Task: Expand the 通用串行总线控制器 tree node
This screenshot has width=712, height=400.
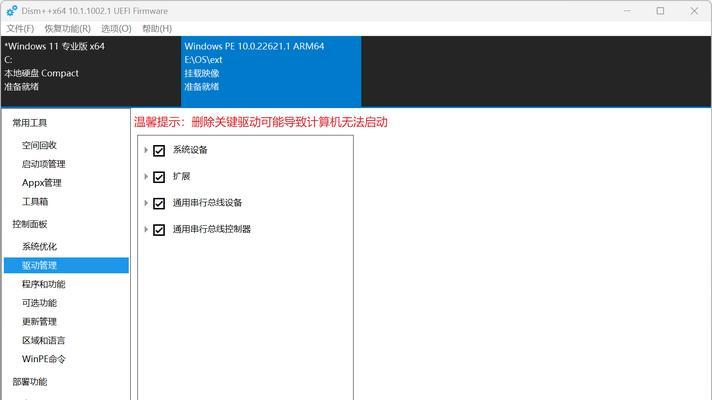Action: pyautogui.click(x=146, y=229)
